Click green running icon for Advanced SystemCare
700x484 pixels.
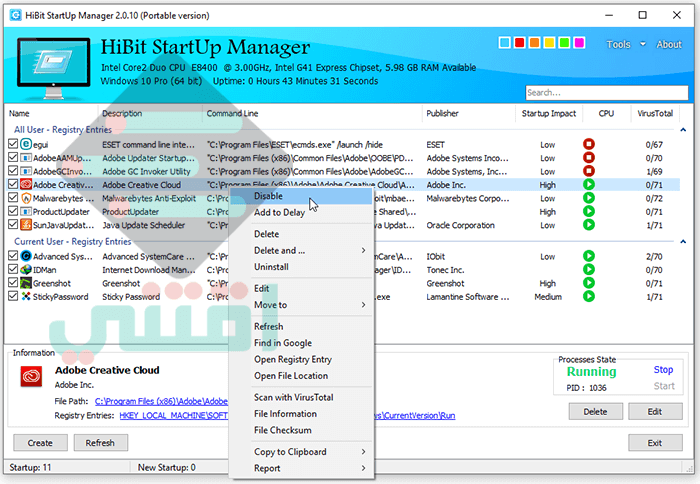(x=589, y=255)
